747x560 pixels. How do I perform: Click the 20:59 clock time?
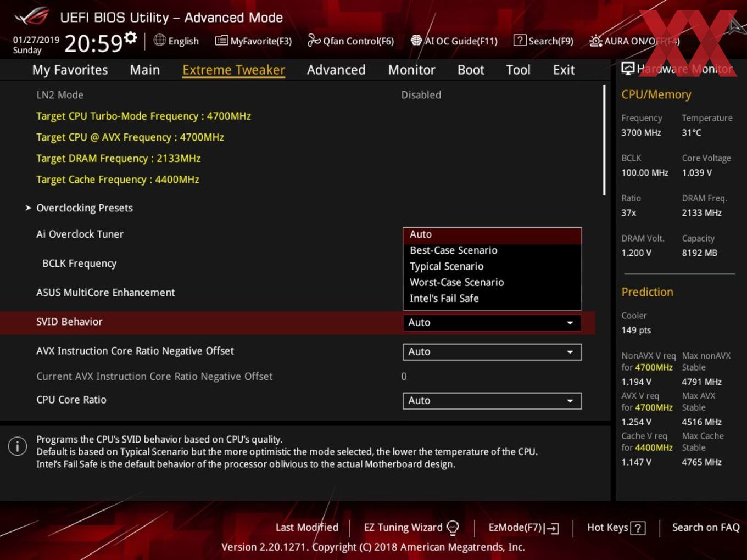93,43
